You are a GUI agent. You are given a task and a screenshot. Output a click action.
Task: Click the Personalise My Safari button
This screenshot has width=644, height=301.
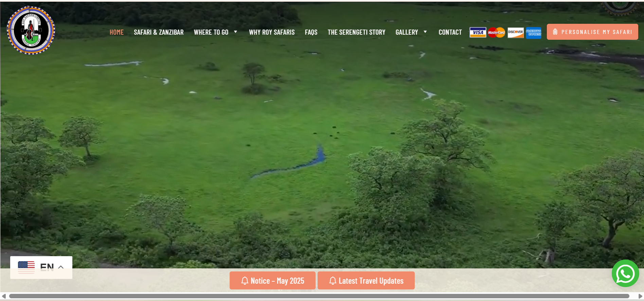592,32
